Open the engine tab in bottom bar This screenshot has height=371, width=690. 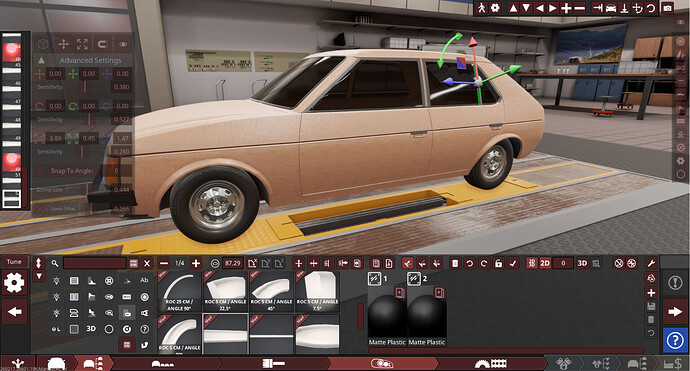pos(563,364)
